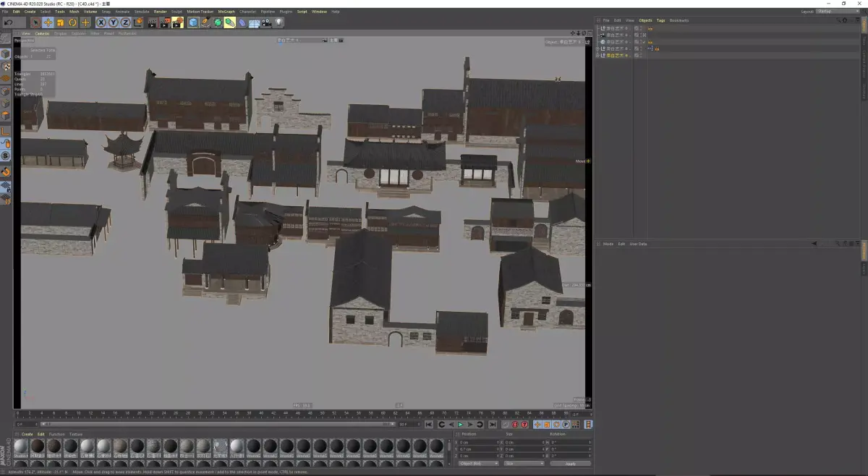
Task: Click the green Subdivision Surface generator icon
Action: (218, 22)
